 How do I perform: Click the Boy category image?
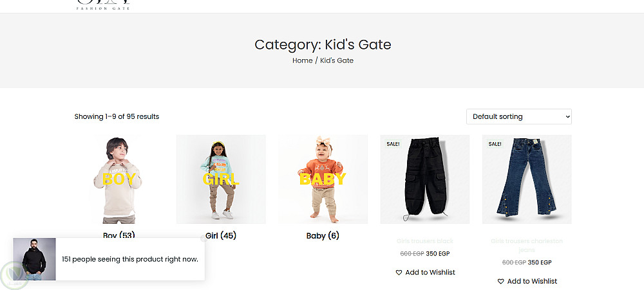[118, 179]
